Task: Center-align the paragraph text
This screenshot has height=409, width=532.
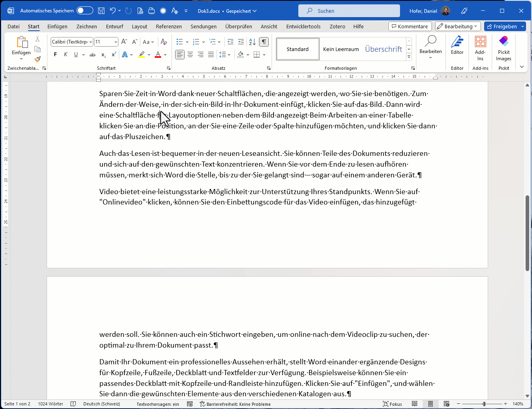Action: tap(190, 55)
